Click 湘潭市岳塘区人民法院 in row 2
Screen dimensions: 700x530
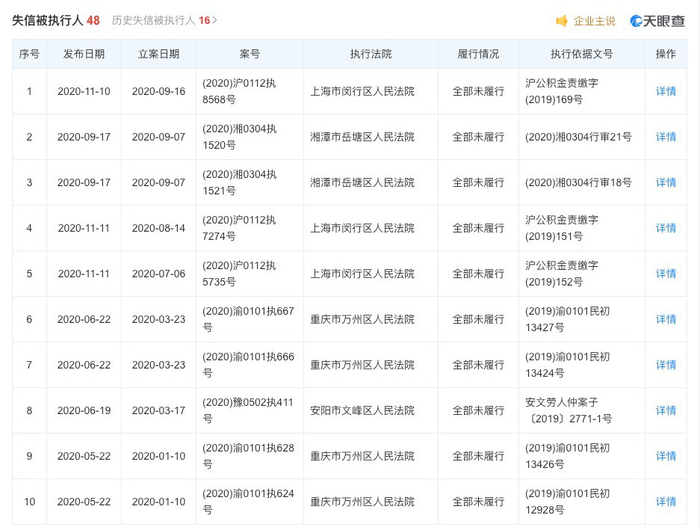362,137
